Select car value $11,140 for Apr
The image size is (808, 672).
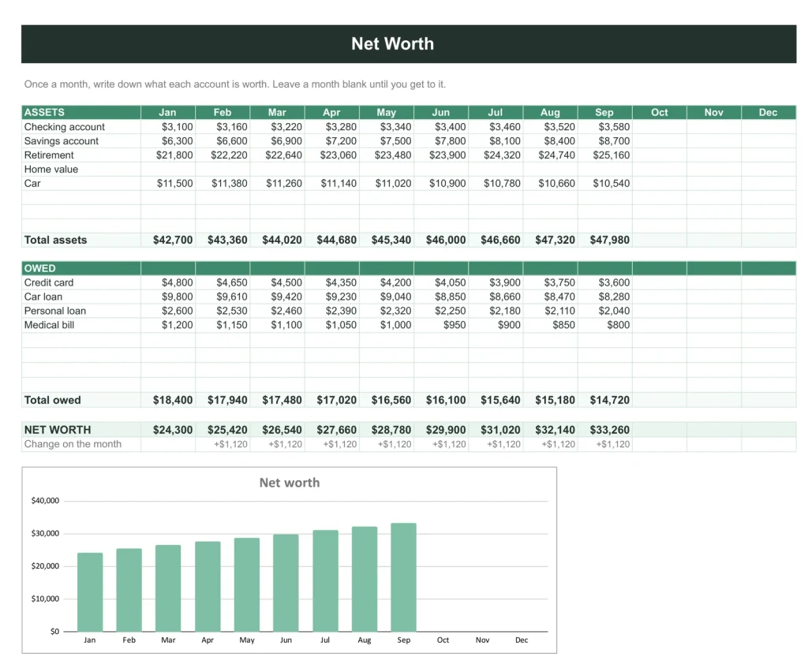(x=332, y=183)
